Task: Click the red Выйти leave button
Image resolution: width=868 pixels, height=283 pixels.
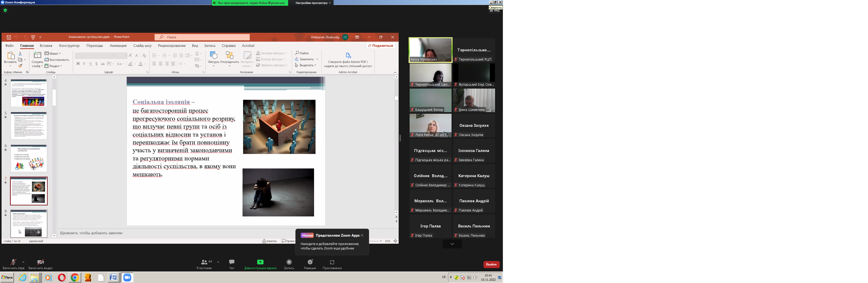Action: 491,264
